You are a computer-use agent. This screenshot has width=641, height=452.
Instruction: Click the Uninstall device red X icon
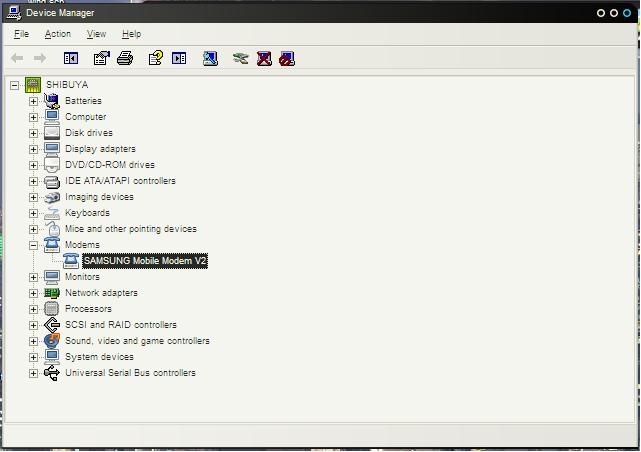[264, 58]
